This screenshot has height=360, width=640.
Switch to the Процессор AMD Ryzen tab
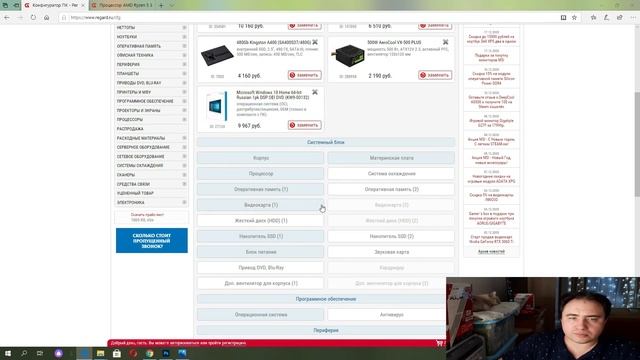pyautogui.click(x=122, y=5)
